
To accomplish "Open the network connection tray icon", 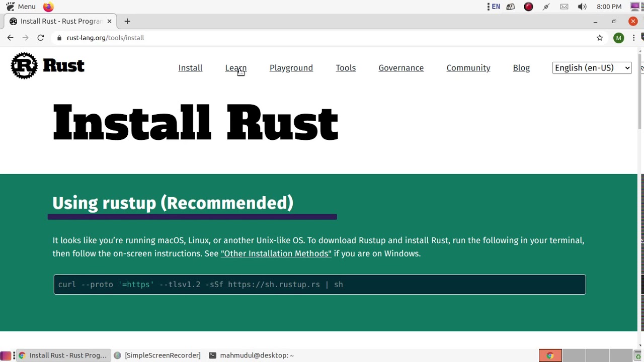I will 546,7.
